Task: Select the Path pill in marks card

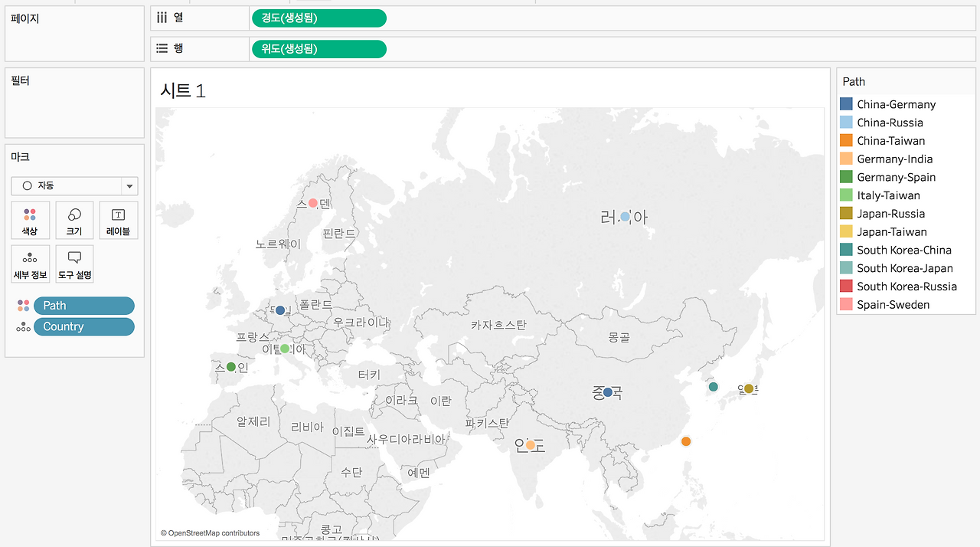Action: click(x=84, y=306)
